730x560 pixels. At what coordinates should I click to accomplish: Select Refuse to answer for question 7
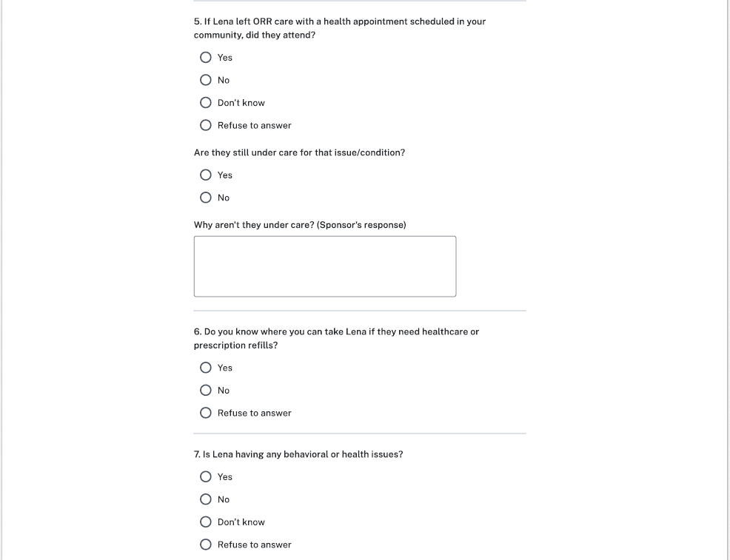click(x=206, y=544)
